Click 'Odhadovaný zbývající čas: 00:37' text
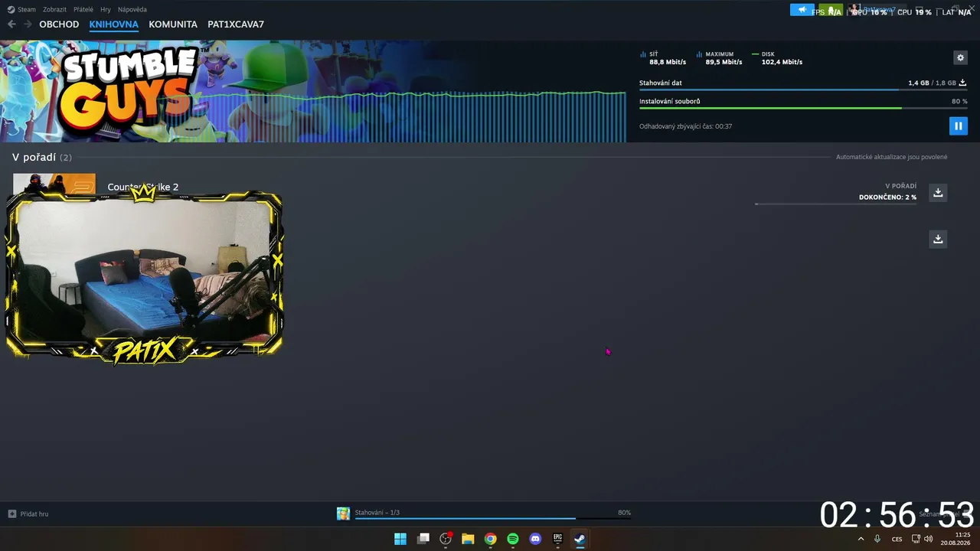The image size is (980, 551). (x=686, y=126)
